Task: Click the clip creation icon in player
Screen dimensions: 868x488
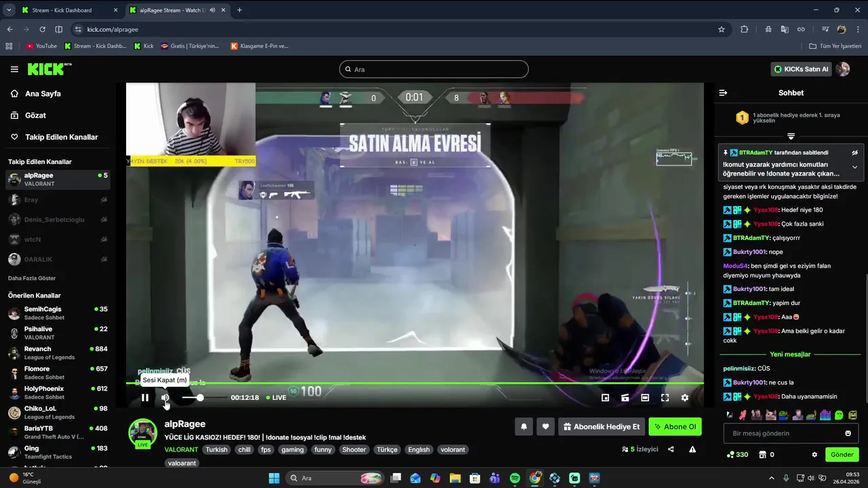Action: 625,398
